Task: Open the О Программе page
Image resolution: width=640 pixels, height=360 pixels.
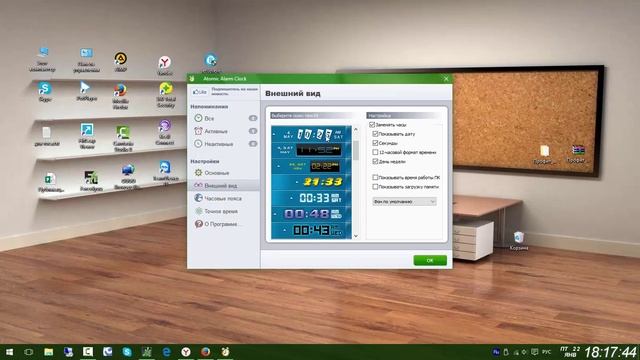Action: 223,224
